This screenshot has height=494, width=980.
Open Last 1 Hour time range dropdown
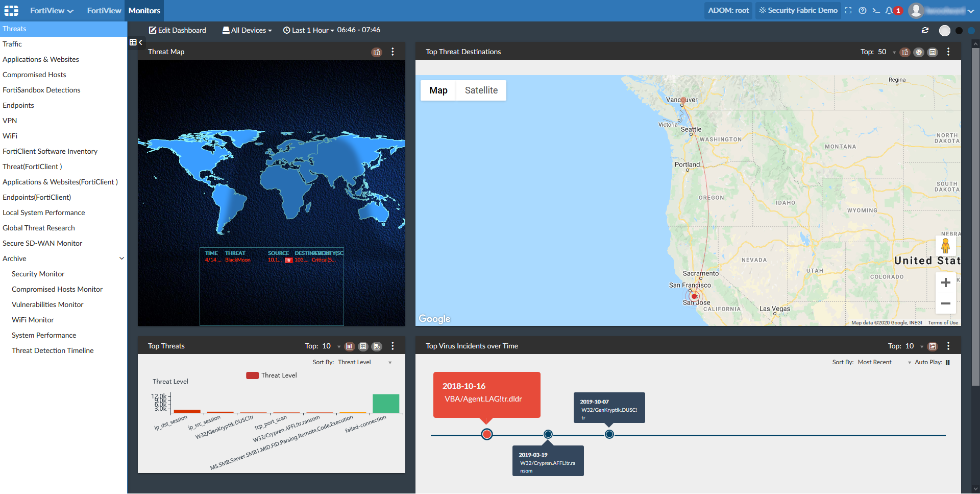click(309, 30)
